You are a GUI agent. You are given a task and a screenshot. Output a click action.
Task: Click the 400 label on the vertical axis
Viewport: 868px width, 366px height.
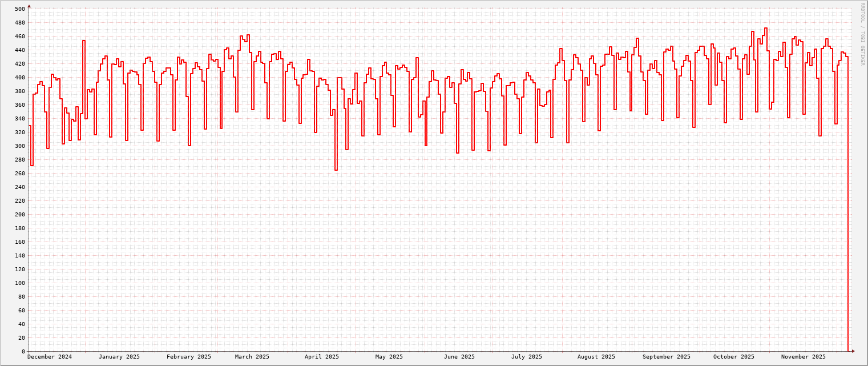coord(19,77)
